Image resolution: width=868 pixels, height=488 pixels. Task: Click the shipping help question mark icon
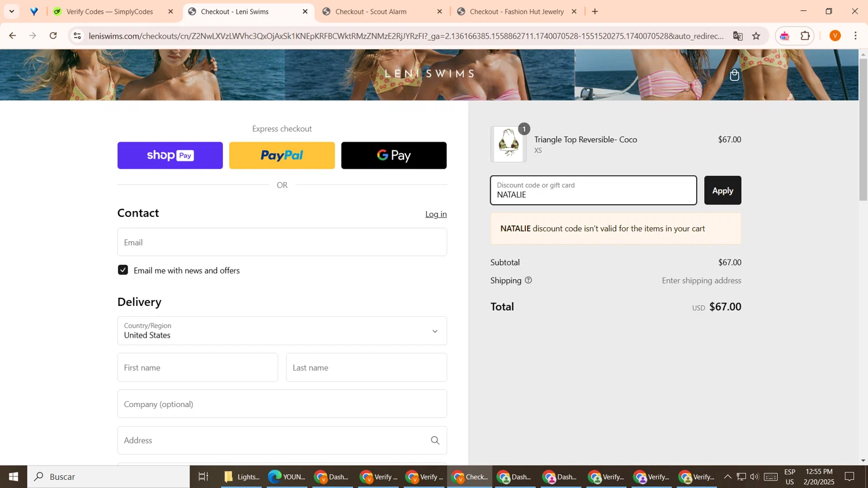[x=528, y=280]
